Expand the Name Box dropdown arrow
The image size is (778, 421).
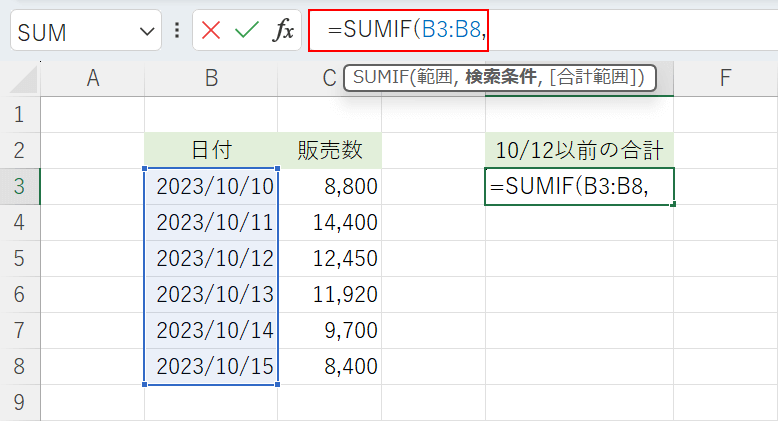[x=146, y=32]
